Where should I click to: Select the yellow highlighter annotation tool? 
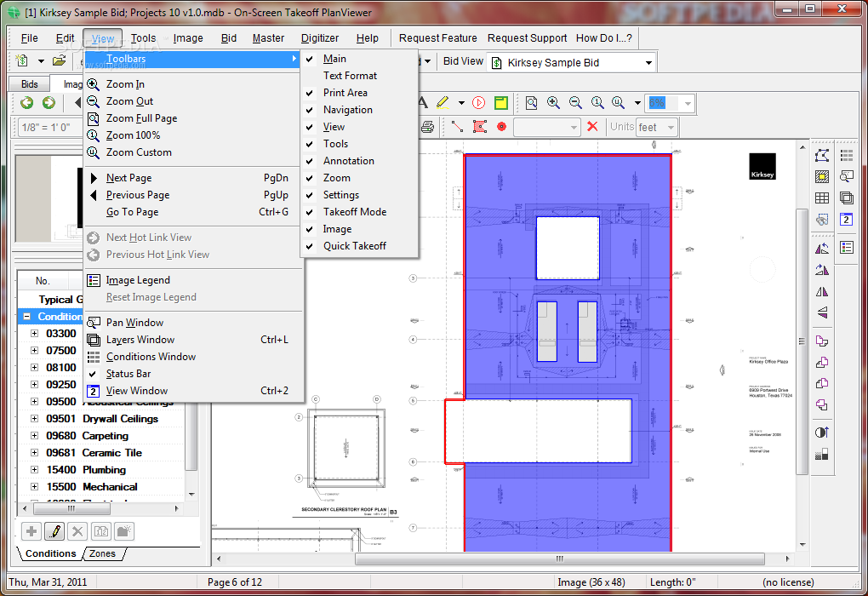(443, 102)
